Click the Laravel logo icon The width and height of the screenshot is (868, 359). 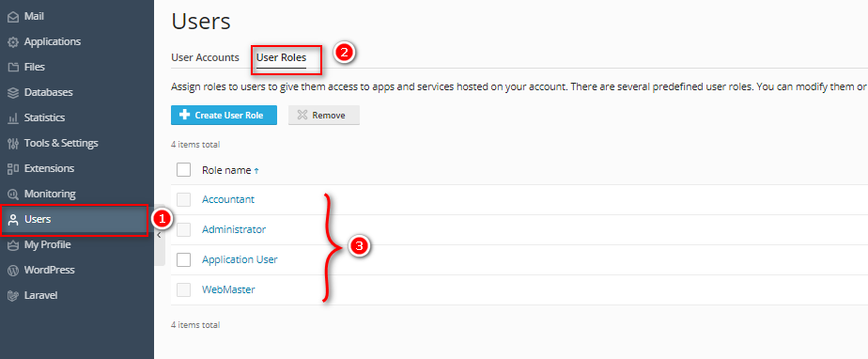pos(13,296)
